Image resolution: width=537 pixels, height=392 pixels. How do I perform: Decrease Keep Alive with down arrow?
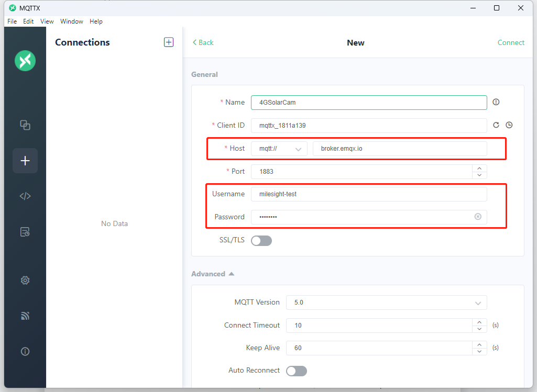[479, 351]
